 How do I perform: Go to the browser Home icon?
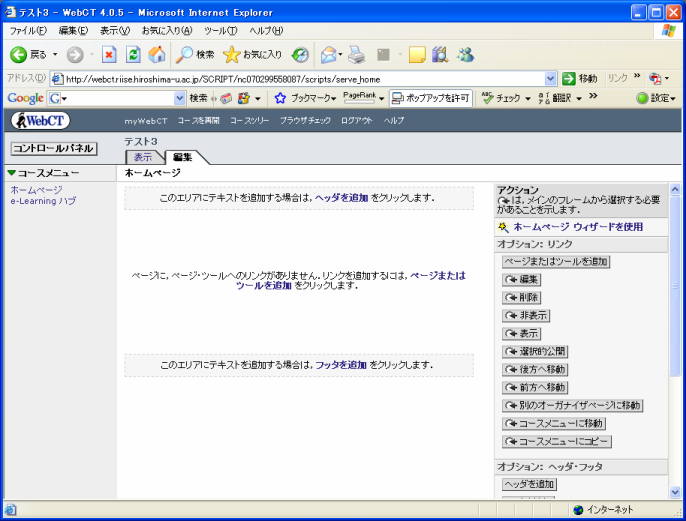point(157,55)
